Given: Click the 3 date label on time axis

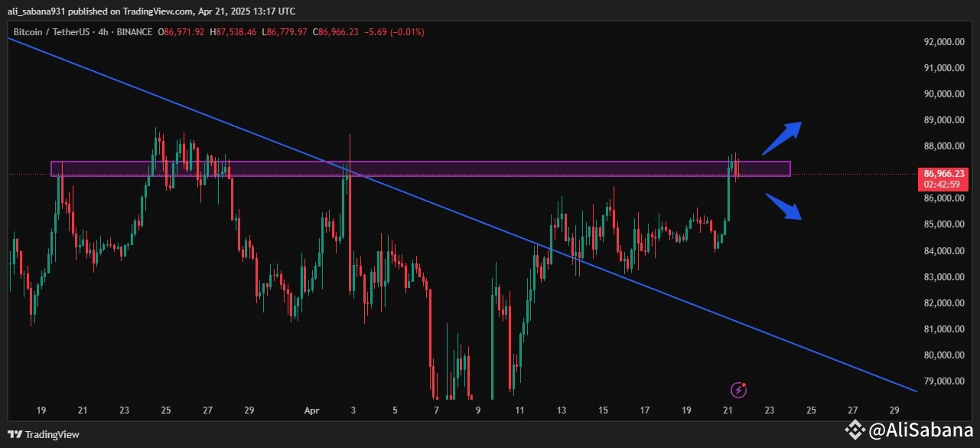Looking at the screenshot, I should pyautogui.click(x=353, y=410).
